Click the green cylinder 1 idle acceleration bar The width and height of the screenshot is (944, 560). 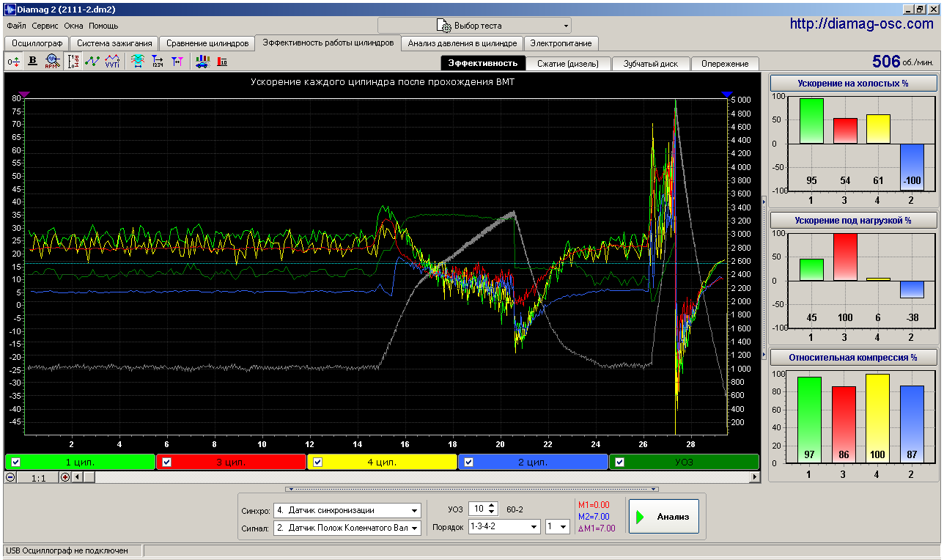tap(811, 120)
